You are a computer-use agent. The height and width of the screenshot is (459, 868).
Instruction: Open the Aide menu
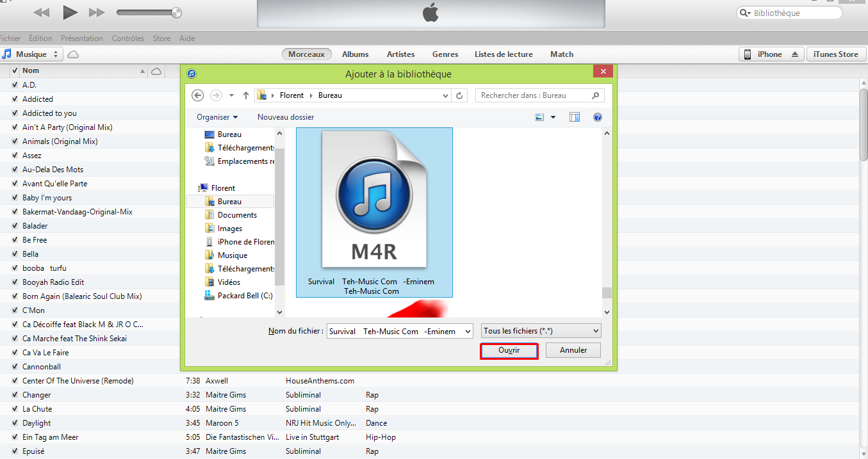[x=187, y=38]
